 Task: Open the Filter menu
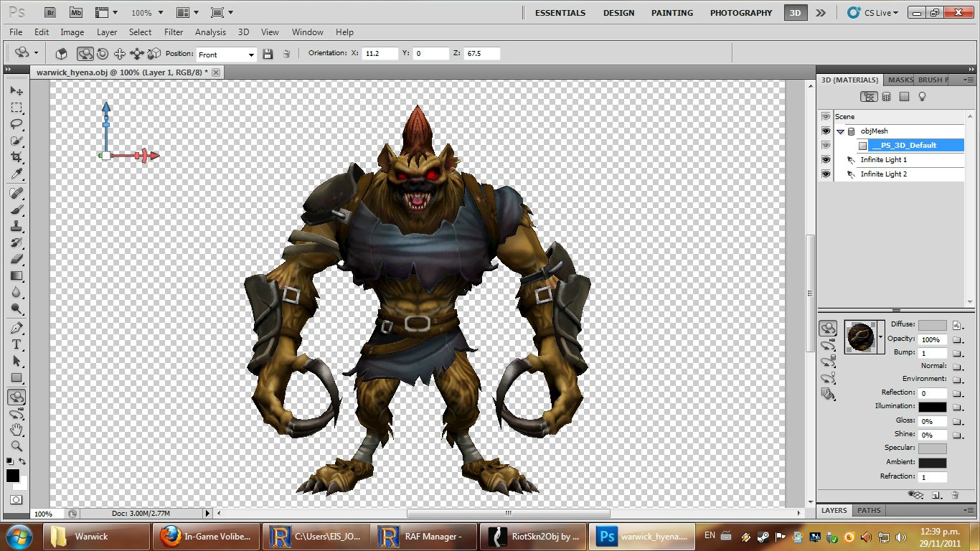(174, 32)
